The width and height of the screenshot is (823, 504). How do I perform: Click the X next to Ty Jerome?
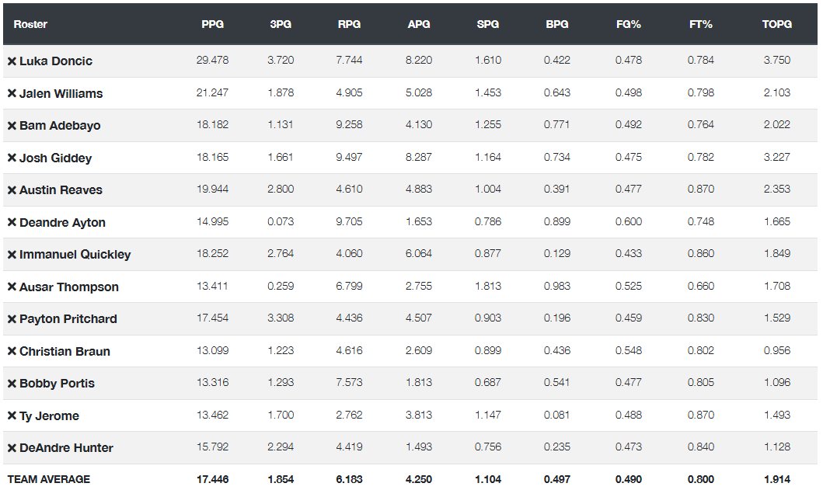(x=12, y=416)
